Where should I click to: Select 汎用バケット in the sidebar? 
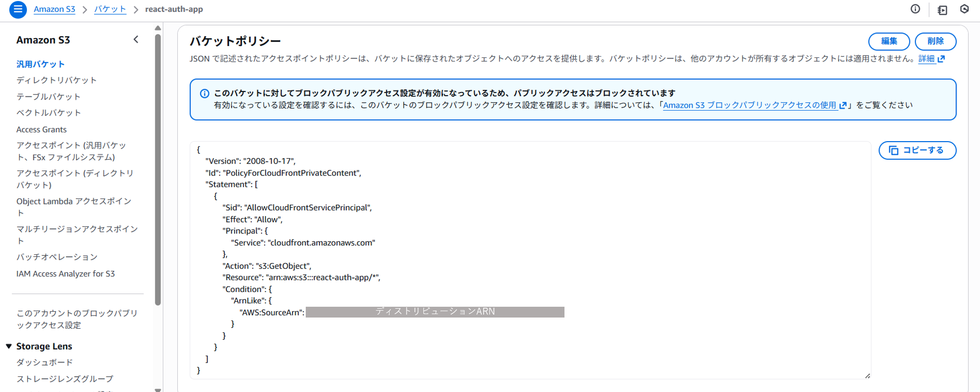click(41, 64)
